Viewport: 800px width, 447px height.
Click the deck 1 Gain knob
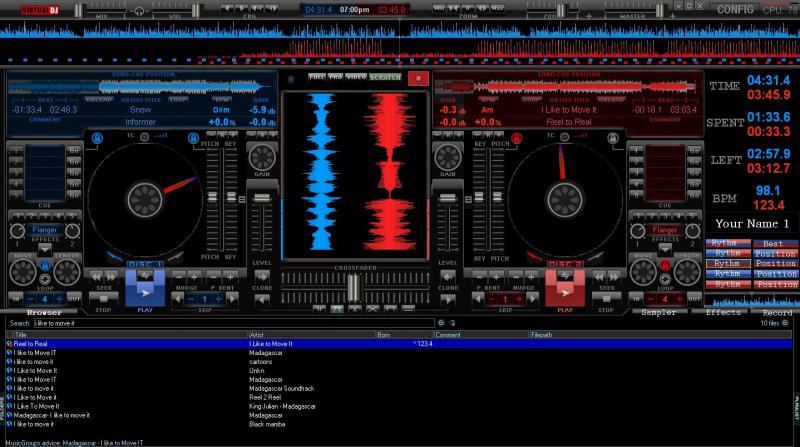[x=261, y=156]
